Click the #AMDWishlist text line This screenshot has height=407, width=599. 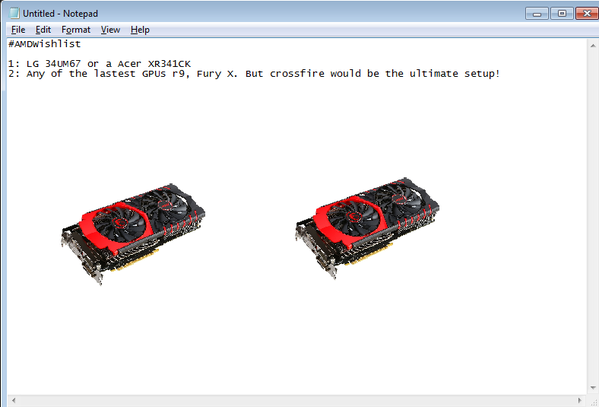coord(45,44)
